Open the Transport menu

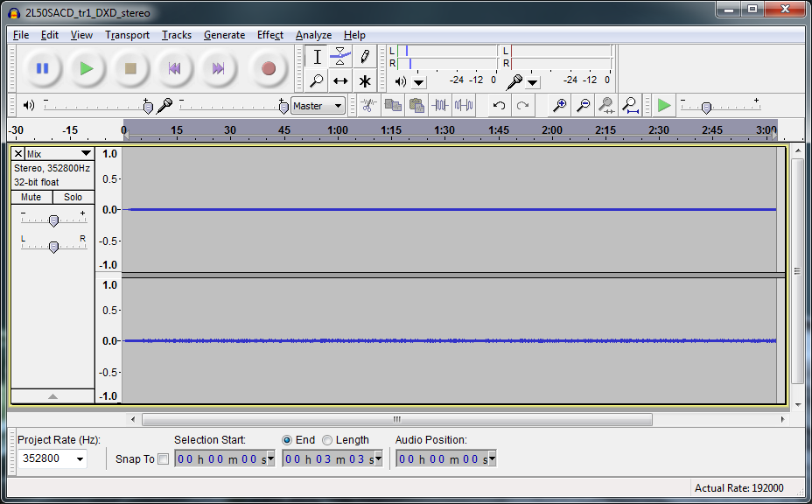[128, 35]
